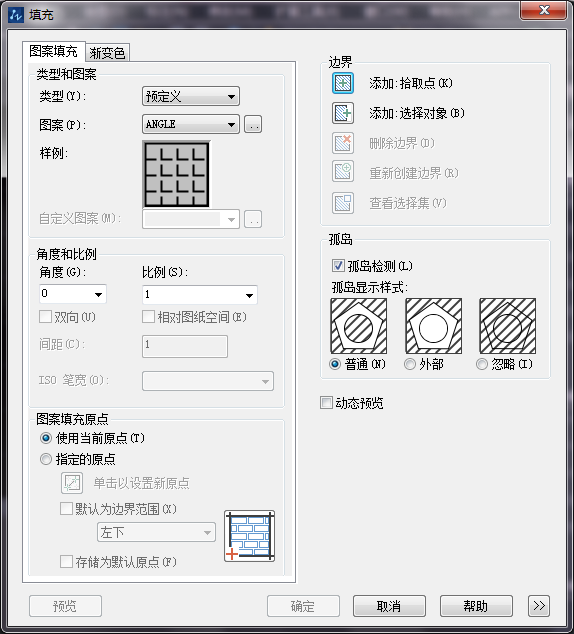574x634 pixels.
Task: Click the 查看选择集 view selection icon
Action: pos(343,203)
